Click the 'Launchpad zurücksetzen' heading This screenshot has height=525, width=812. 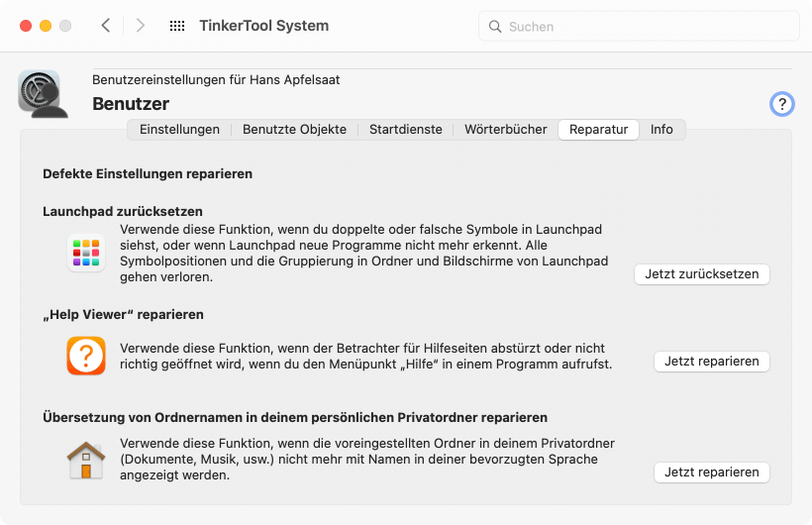(123, 211)
